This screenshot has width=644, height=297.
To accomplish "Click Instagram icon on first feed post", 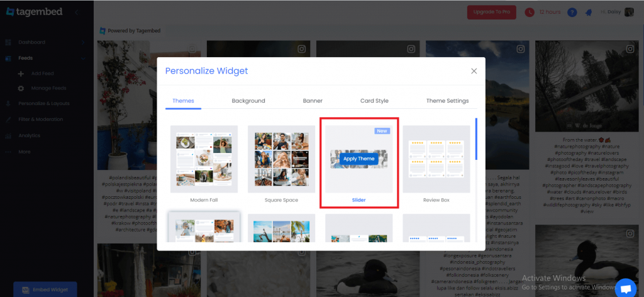I will (x=192, y=49).
